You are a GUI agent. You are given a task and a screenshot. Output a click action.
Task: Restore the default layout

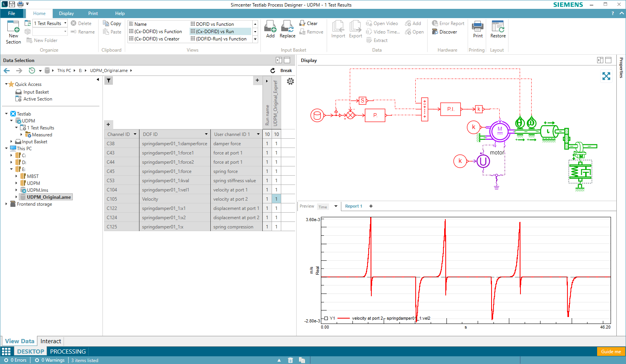pyautogui.click(x=497, y=28)
